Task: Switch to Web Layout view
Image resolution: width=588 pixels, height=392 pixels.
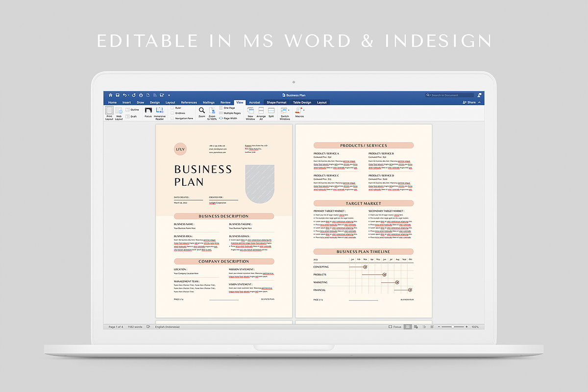Action: tap(119, 113)
